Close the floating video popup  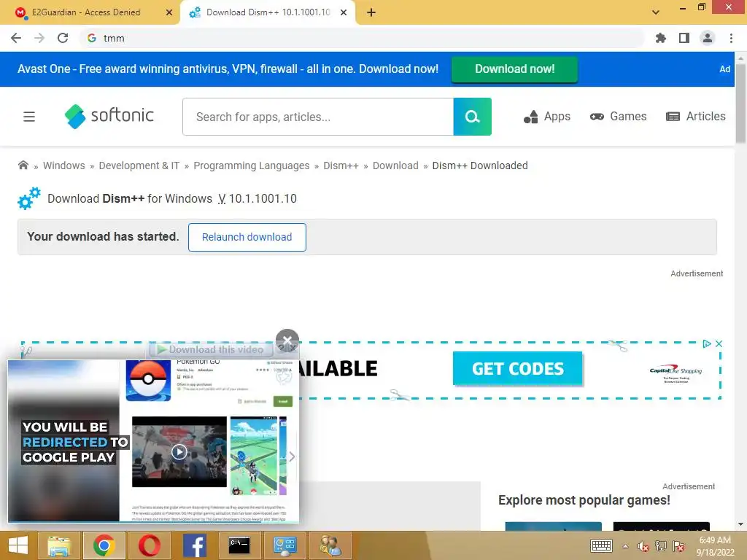pos(287,341)
